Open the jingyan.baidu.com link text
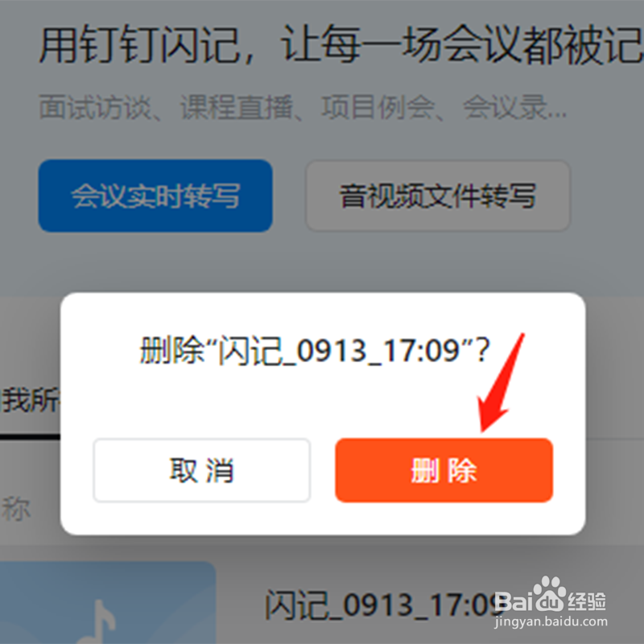The width and height of the screenshot is (644, 644). [551, 622]
